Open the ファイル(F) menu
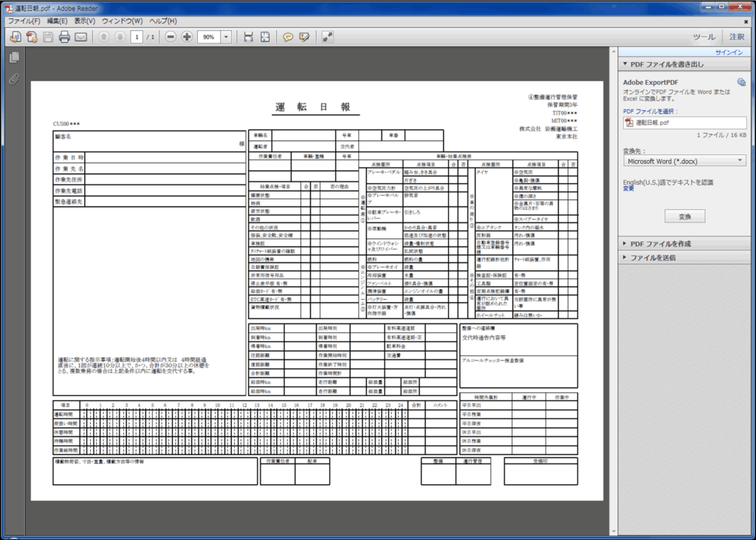 pyautogui.click(x=24, y=21)
